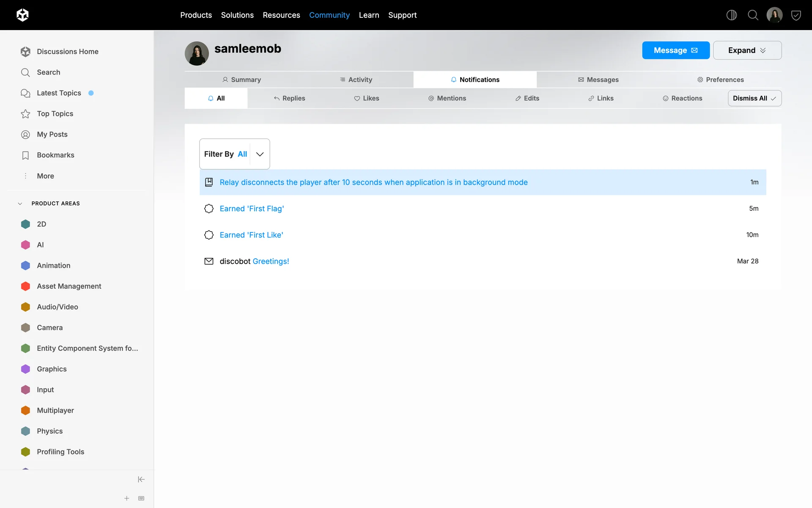This screenshot has width=812, height=508.
Task: Click the blue Message button
Action: 675,50
